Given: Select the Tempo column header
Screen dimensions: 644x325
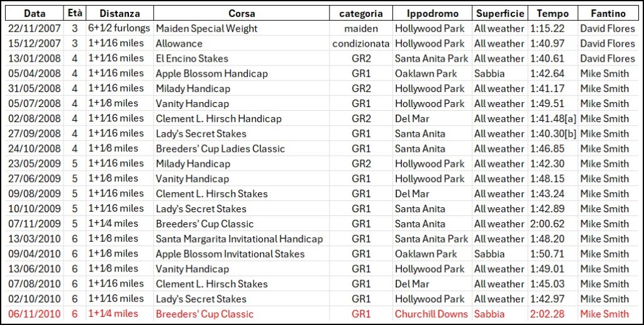Looking at the screenshot, I should 553,13.
